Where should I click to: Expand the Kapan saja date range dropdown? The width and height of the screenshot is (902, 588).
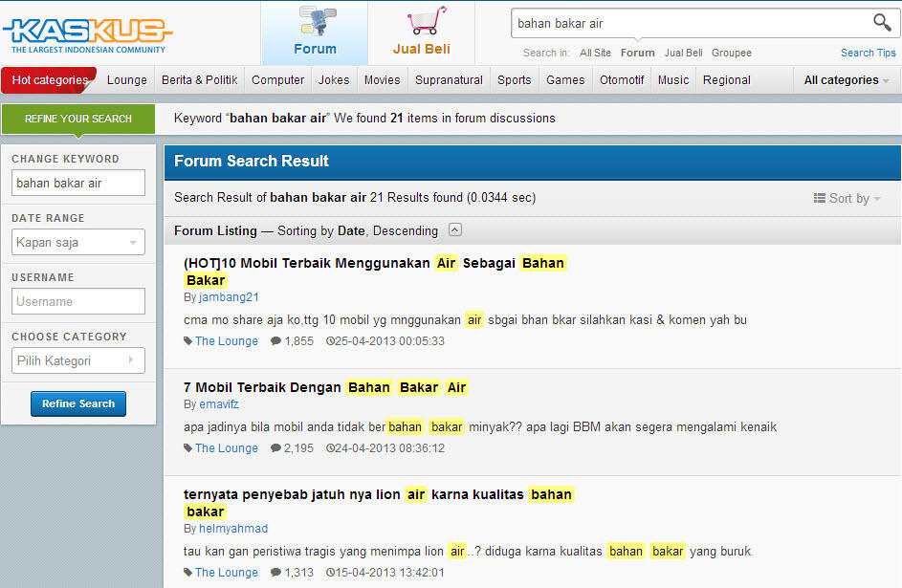coord(78,243)
